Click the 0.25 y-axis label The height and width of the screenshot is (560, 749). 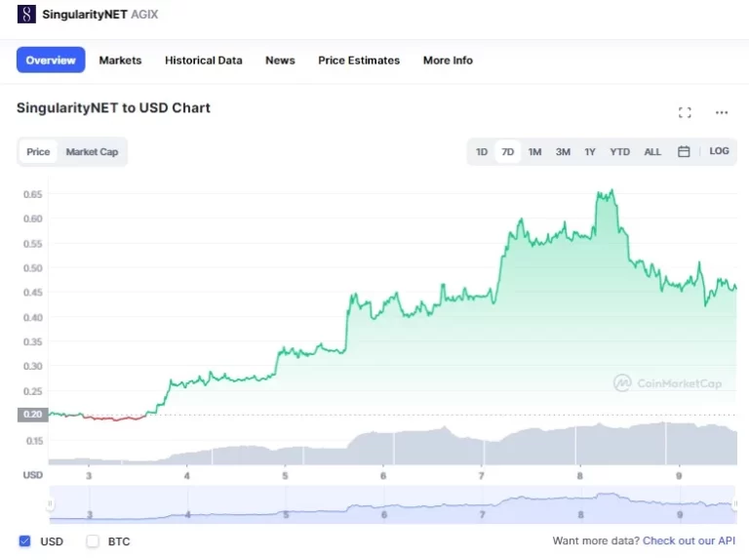(33, 391)
